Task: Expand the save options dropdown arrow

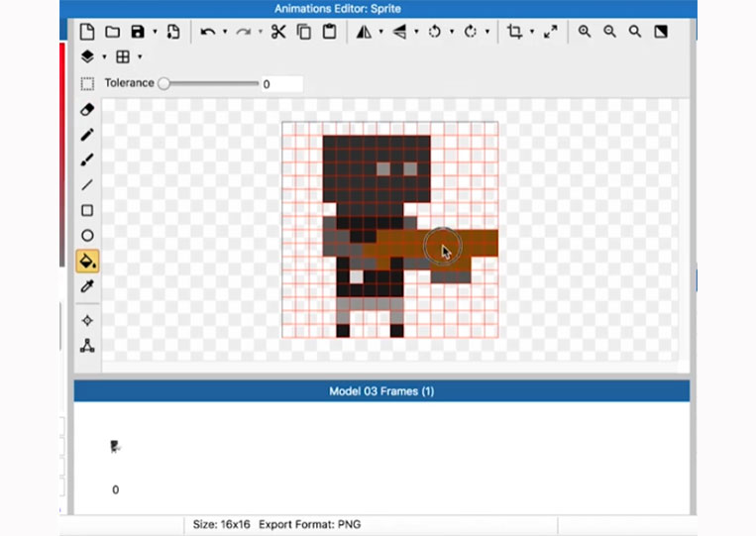Action: [x=155, y=32]
